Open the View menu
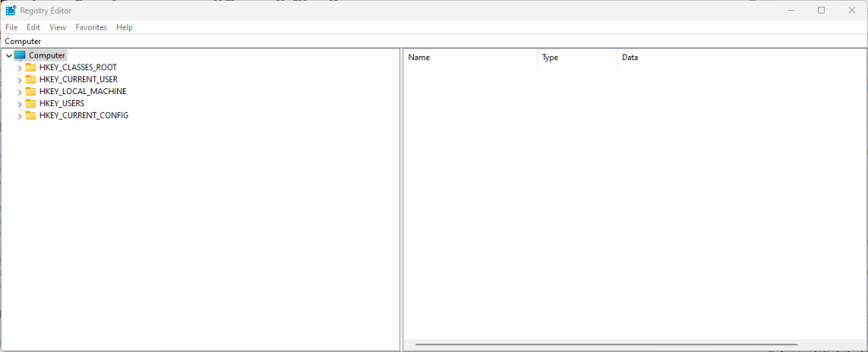Screen dimensions: 868x352 click(x=58, y=27)
